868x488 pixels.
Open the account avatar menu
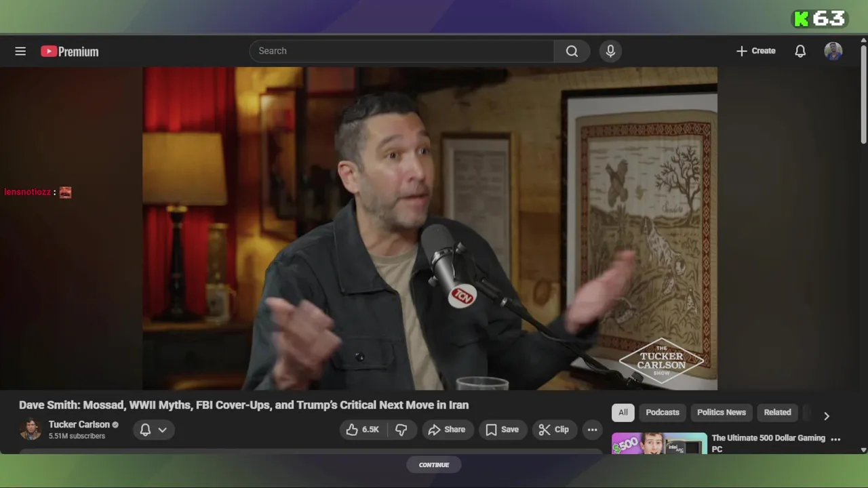tap(833, 51)
